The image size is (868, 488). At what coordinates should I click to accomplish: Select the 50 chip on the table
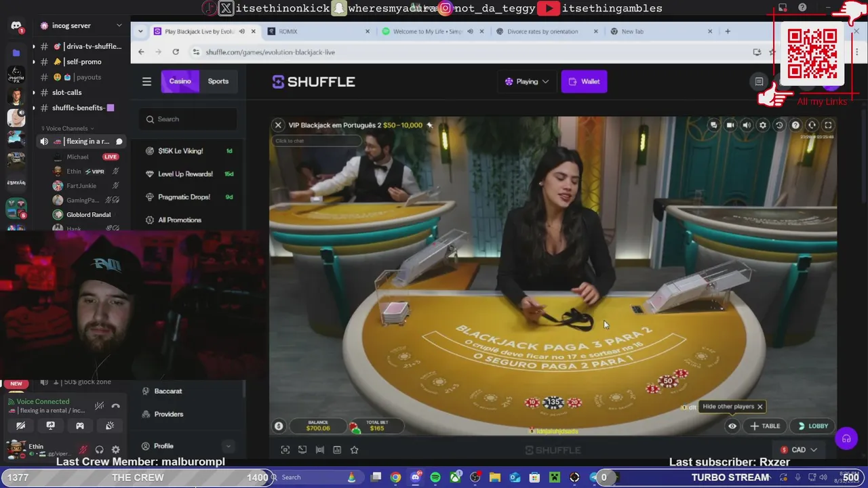point(668,381)
